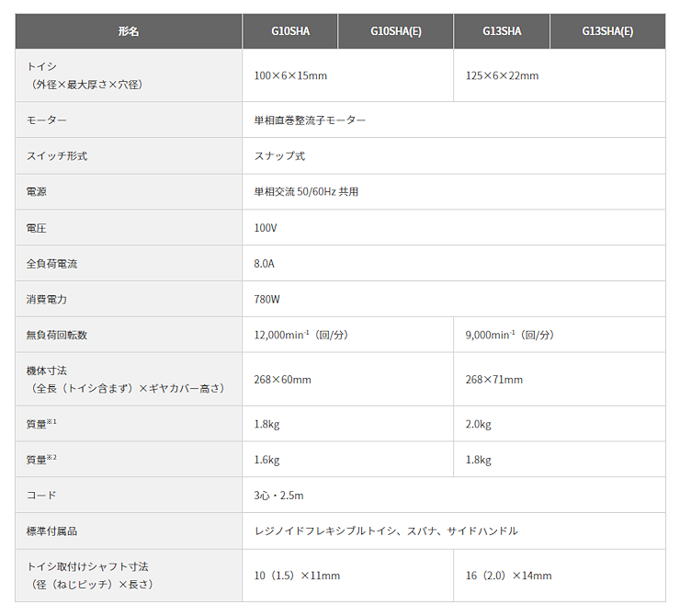Viewport: 680px width, 616px height.
Task: Click the G10SHA(E) column header
Action: 396,31
